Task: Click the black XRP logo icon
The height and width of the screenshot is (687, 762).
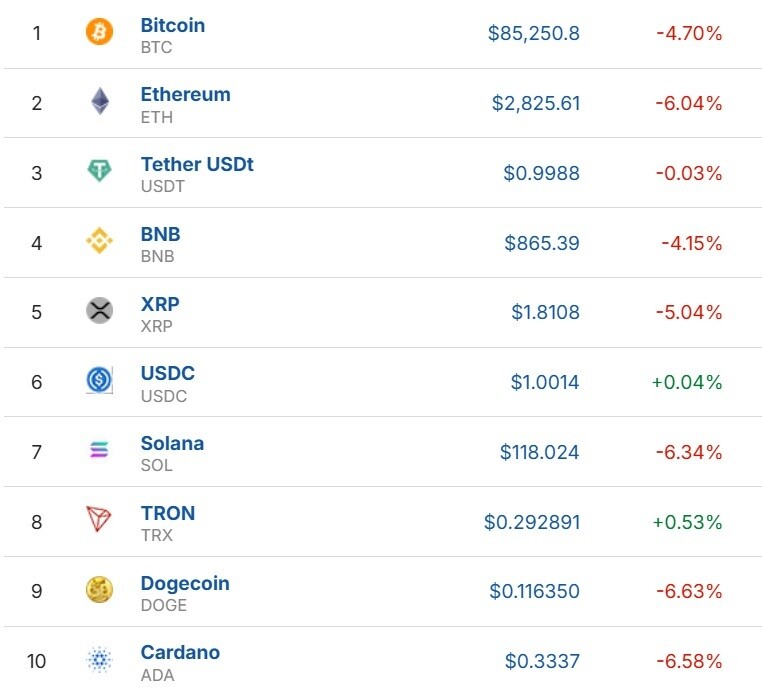Action: point(99,311)
